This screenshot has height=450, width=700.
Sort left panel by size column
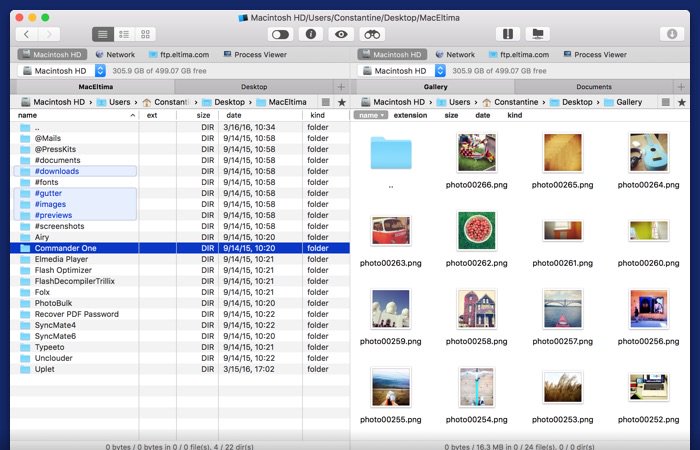(197, 115)
